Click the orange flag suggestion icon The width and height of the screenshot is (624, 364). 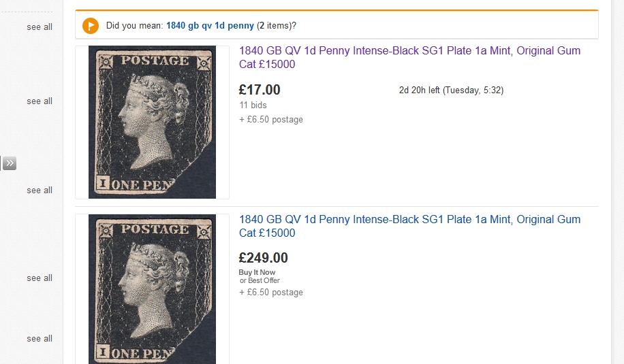91,26
